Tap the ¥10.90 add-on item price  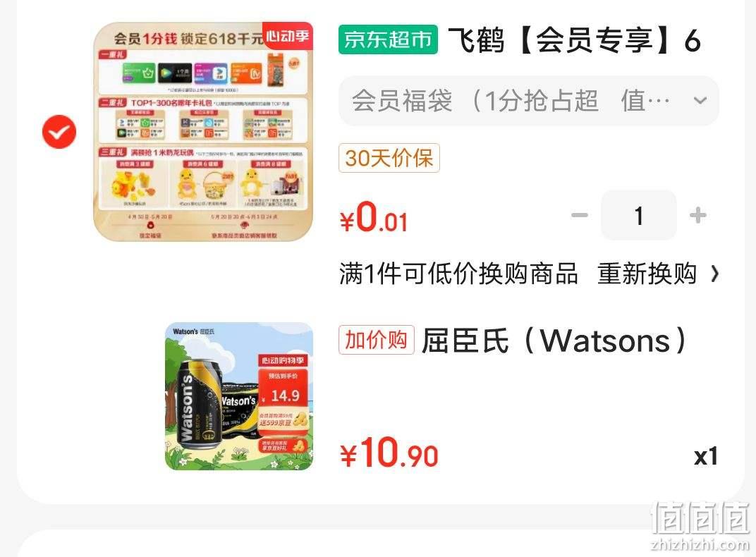[x=389, y=453]
